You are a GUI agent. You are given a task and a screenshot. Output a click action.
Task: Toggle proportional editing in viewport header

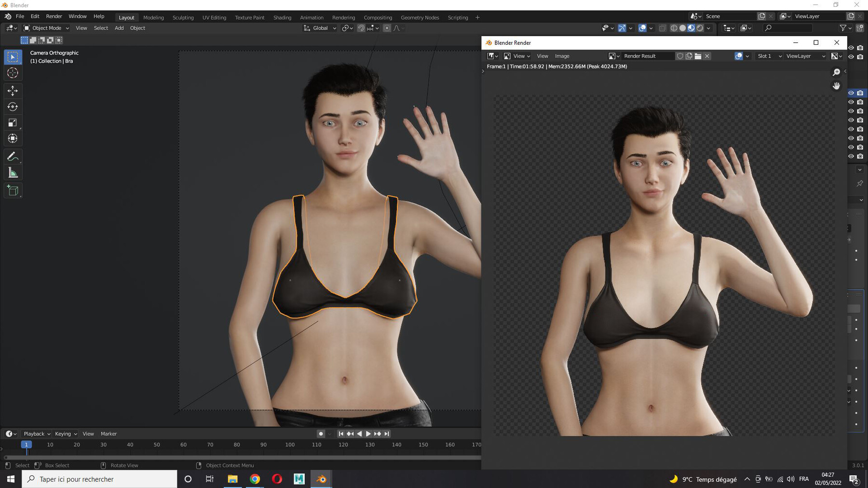387,28
